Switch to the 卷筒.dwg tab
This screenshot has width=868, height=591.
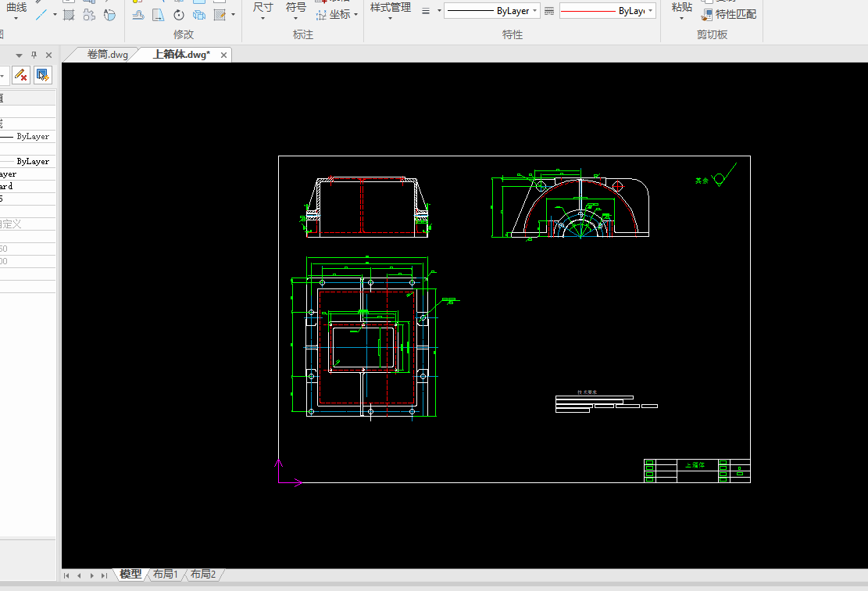(x=107, y=55)
